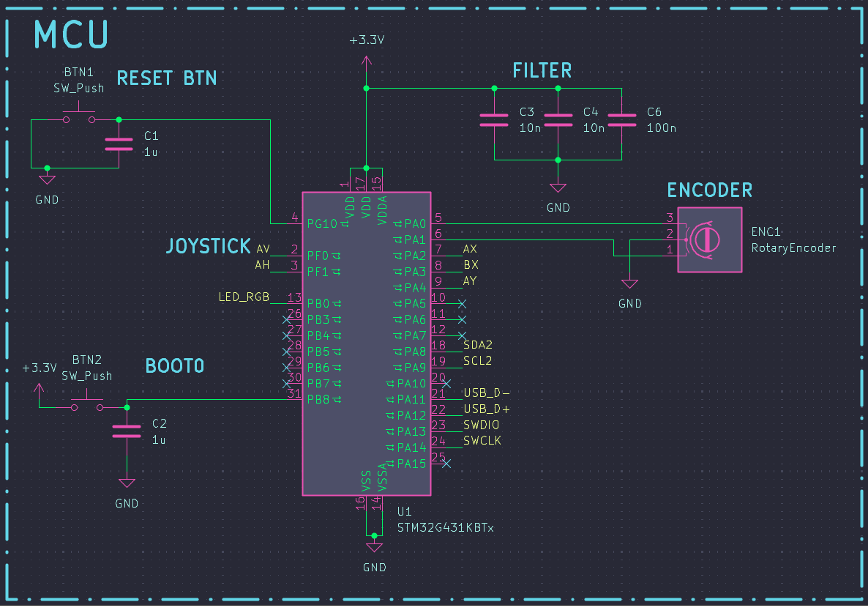Click capacitor C1 symbol

tap(119, 144)
